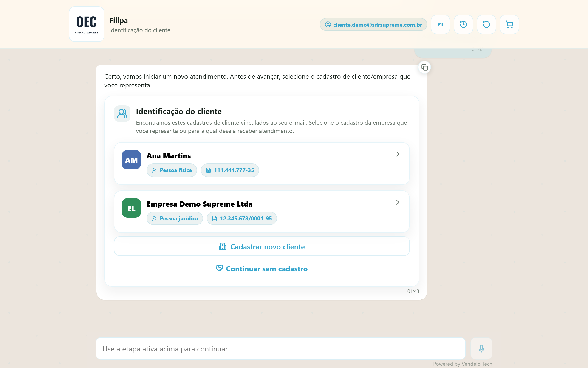Screen dimensions: 588x368
Task: Click the 'Identificação do cliente' card heading
Action: point(179,111)
